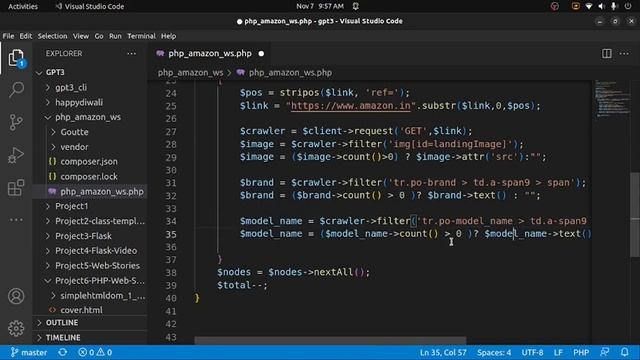Viewport: 640px width, 360px height.
Task: Expand the gpt3_cli folder
Action: 48,87
